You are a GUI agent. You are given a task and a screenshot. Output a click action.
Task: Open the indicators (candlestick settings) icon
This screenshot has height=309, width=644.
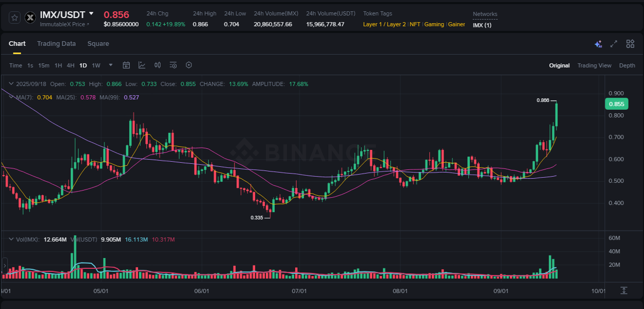point(158,65)
